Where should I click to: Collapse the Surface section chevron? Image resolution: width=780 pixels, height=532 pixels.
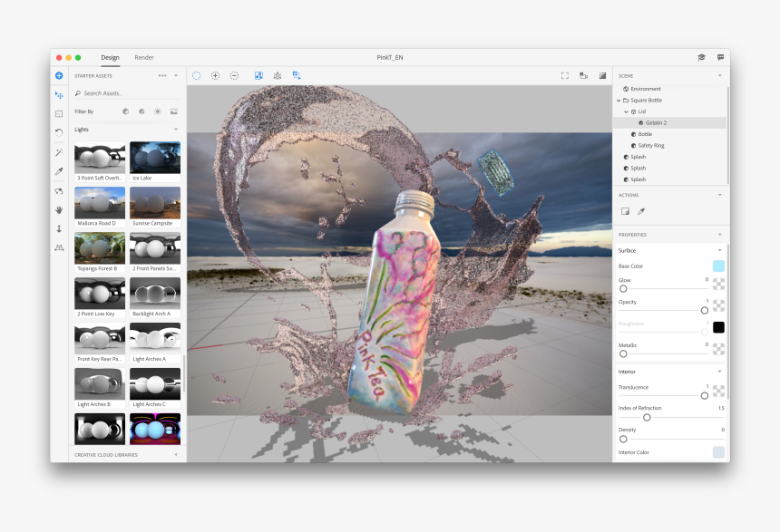click(720, 250)
